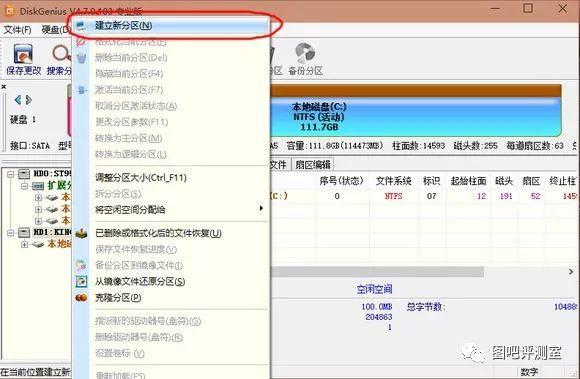Click icon beside 备份分区到镜像文件
This screenshot has height=379, width=580.
click(x=81, y=265)
